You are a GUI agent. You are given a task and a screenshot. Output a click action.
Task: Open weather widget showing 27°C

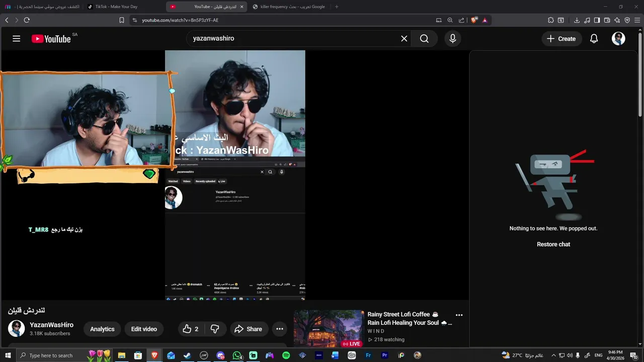tap(522, 355)
